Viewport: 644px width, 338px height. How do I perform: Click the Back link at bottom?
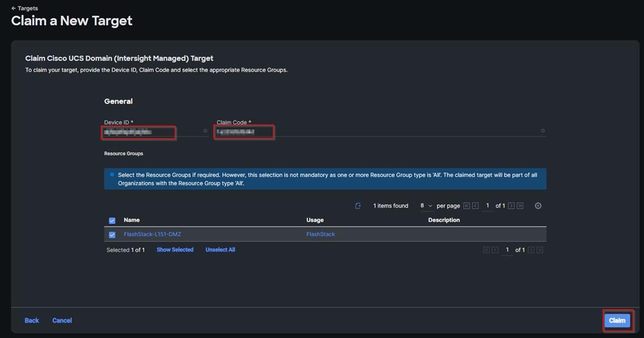click(32, 320)
